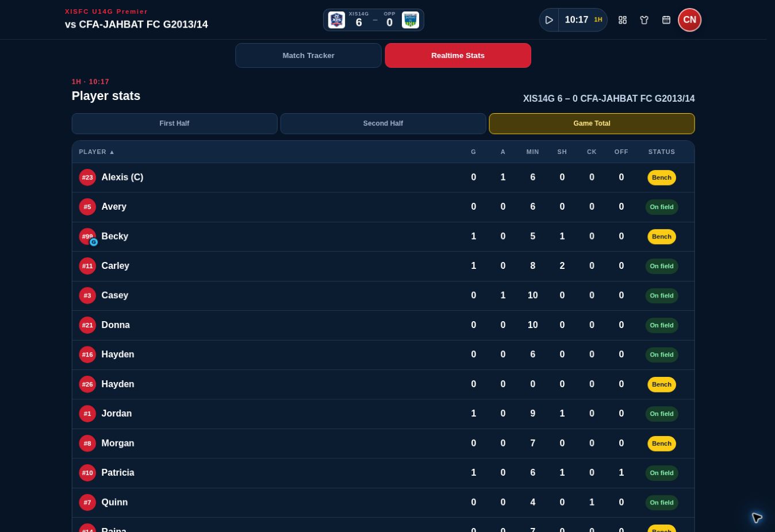This screenshot has height=532, width=775.
Task: Show Second Half stats
Action: point(383,124)
